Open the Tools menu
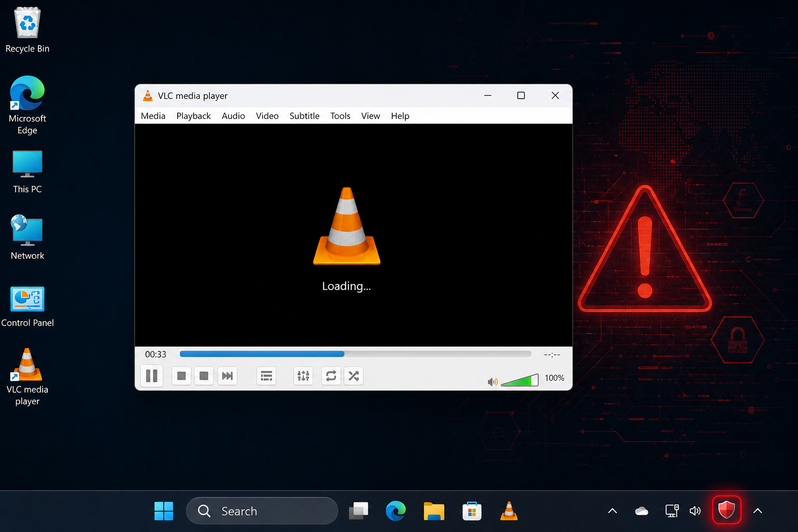 [x=340, y=116]
